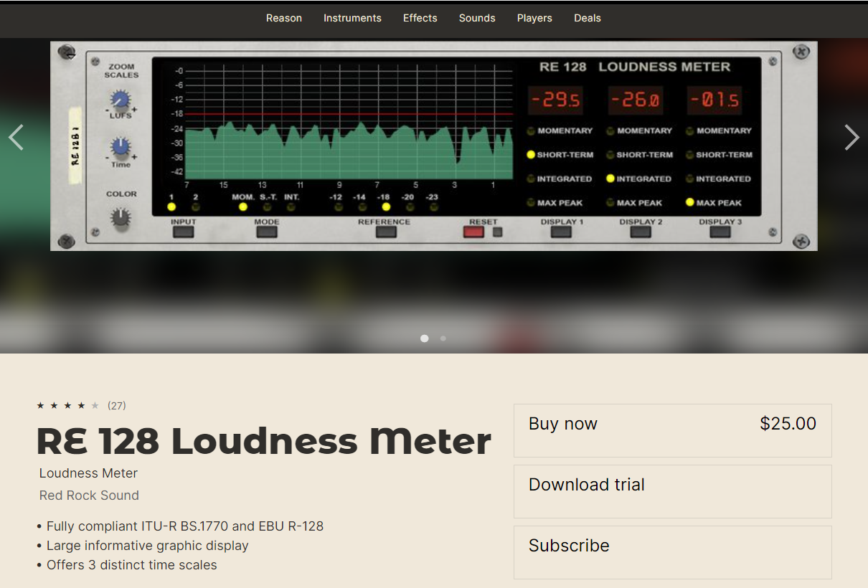
Task: Click the -29.5 loudness readout
Action: [556, 100]
